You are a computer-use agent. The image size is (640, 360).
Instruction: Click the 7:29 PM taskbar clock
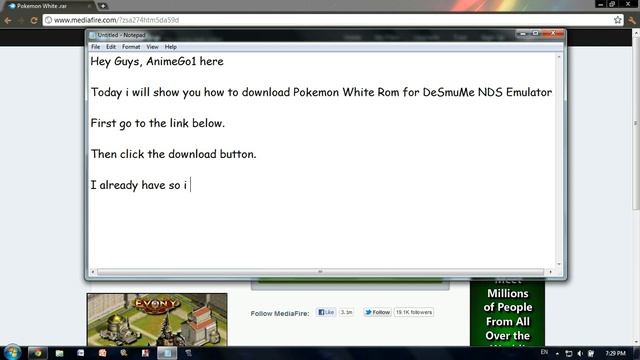[x=615, y=353]
